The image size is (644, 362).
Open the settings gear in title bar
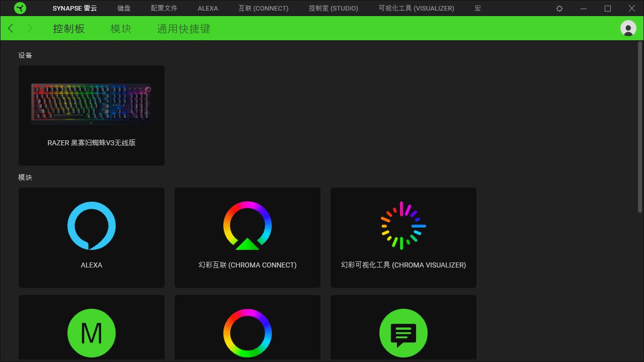[x=559, y=9]
